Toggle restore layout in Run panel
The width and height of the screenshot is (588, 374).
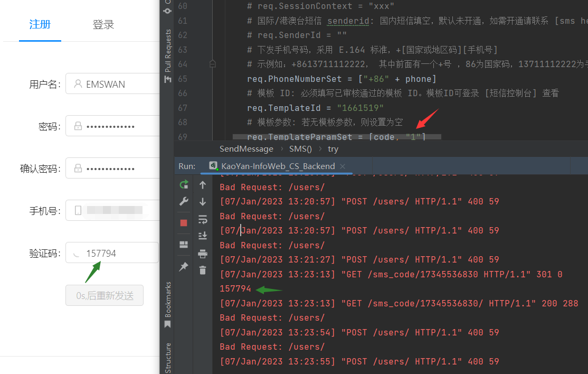pos(183,244)
